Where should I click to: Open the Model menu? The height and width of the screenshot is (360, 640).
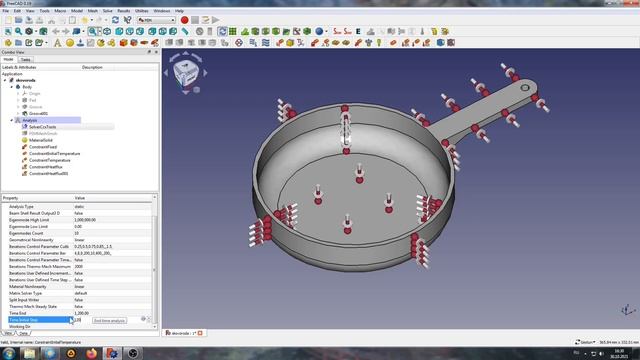coord(77,11)
